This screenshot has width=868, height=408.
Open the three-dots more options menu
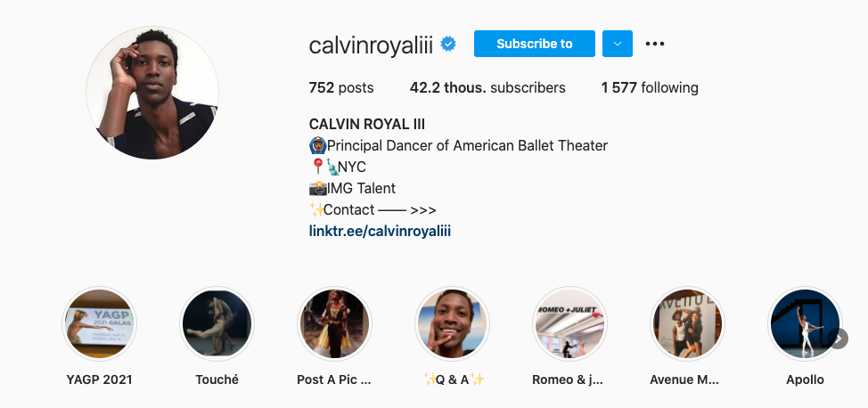[655, 44]
